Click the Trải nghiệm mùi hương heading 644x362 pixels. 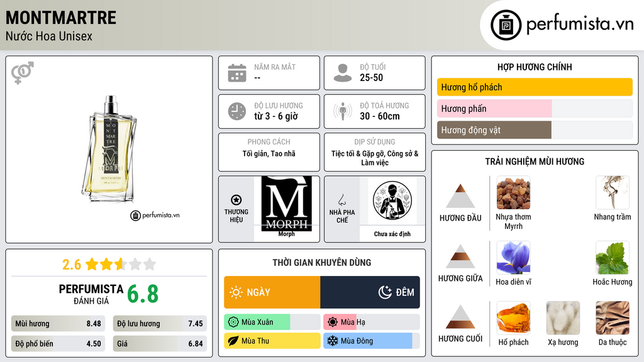coord(535,162)
